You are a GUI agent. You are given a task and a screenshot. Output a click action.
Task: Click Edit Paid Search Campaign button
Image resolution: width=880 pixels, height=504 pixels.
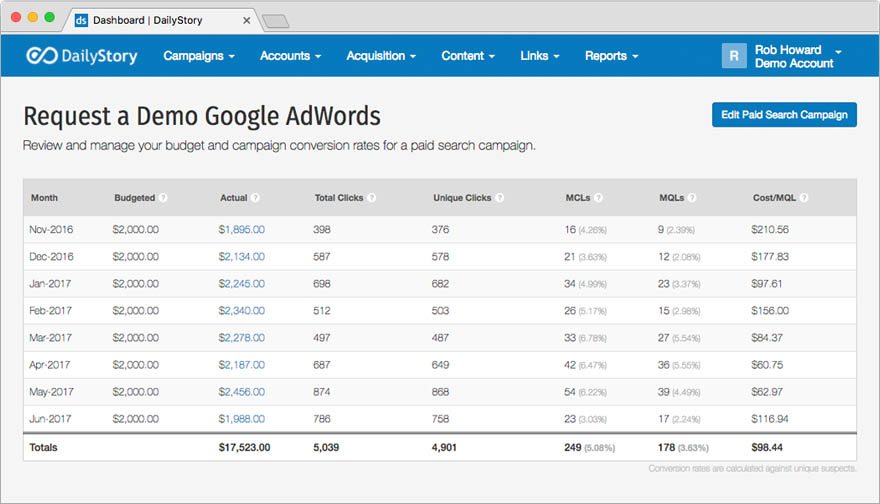pos(784,114)
